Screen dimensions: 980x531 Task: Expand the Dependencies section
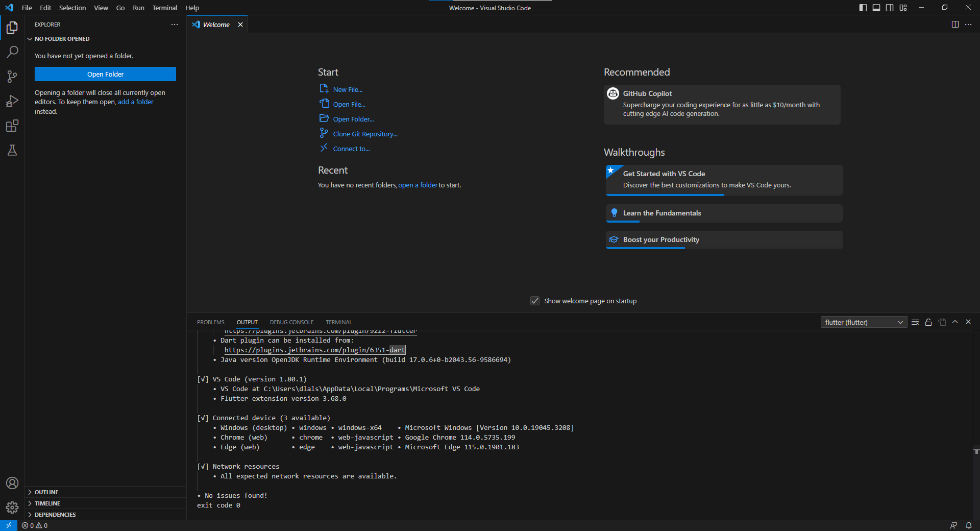click(x=105, y=515)
